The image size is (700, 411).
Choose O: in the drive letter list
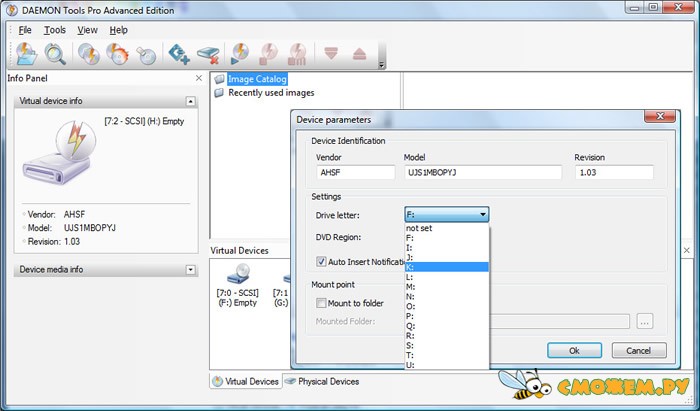pyautogui.click(x=446, y=306)
